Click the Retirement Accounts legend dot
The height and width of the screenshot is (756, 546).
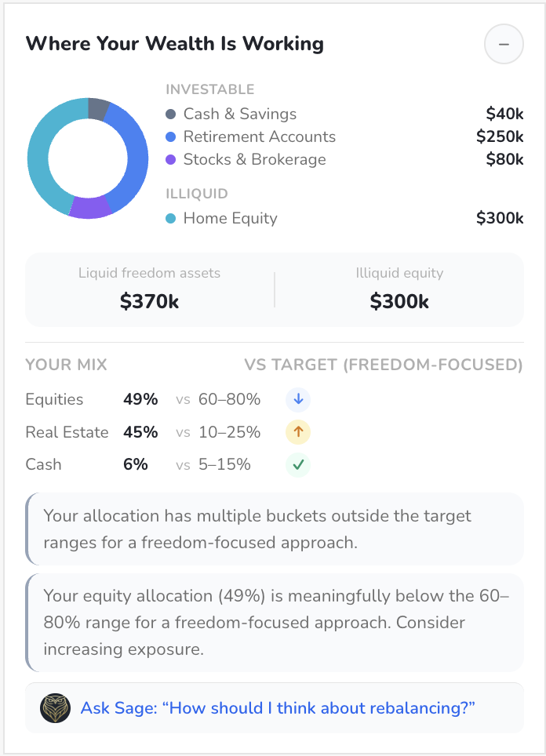[170, 136]
